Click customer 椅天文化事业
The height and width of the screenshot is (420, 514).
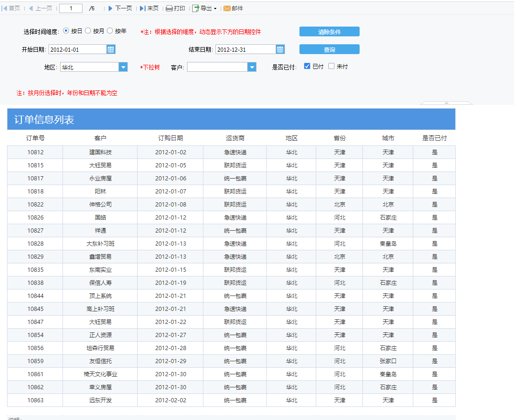(100, 374)
